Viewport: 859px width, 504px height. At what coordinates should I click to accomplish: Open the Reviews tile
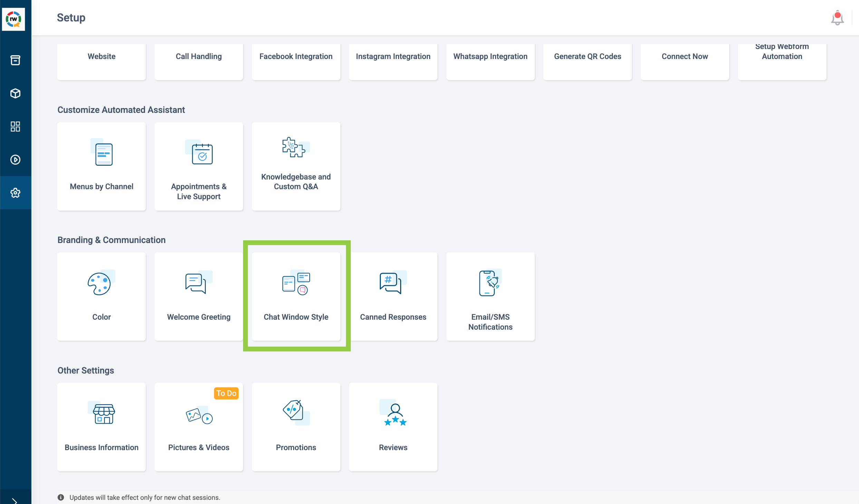tap(393, 427)
